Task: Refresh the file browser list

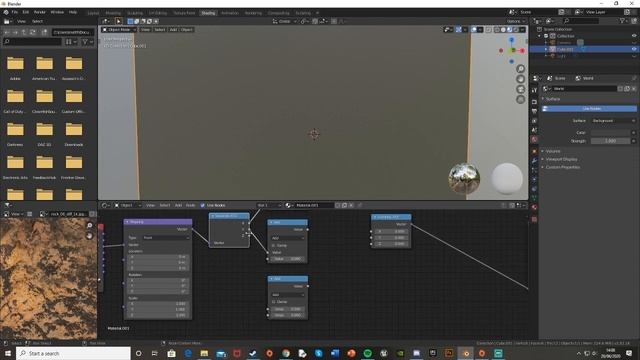Action: coord(33,32)
